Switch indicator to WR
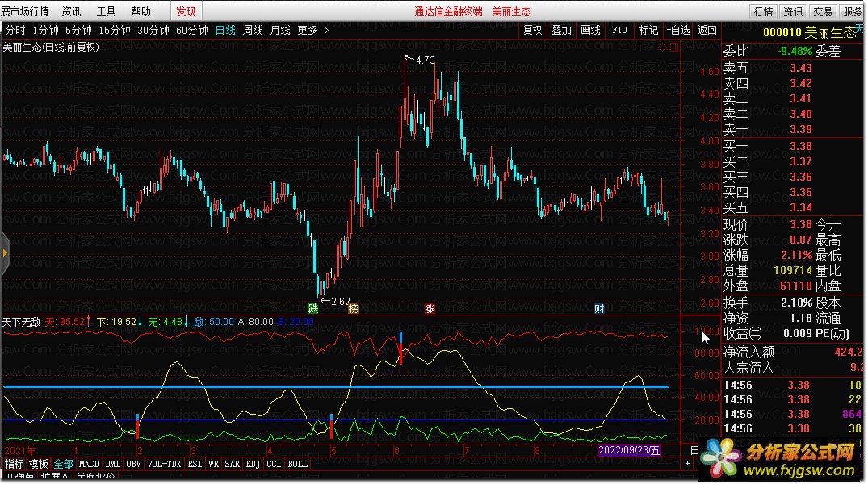This screenshot has height=484, width=868. [x=214, y=464]
